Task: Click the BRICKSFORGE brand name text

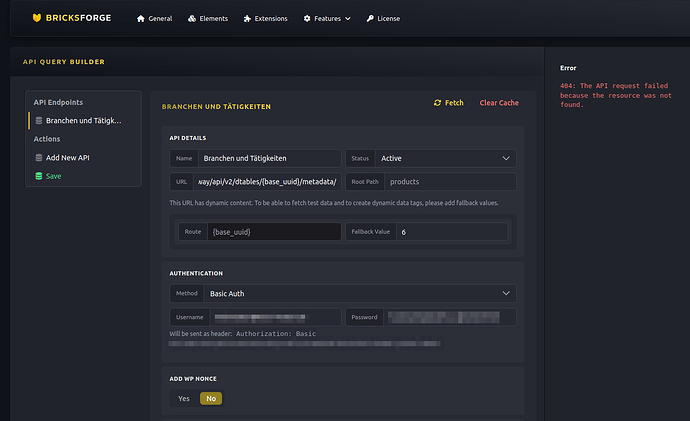Action: (x=78, y=18)
